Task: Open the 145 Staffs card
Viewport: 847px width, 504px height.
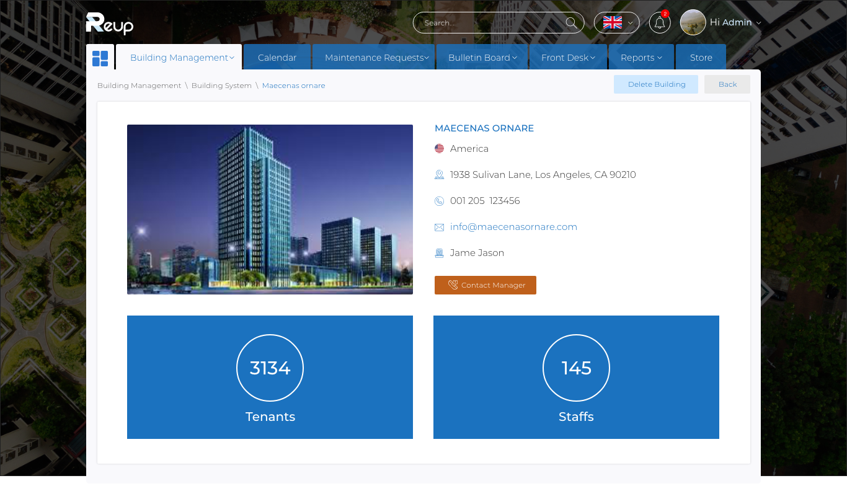Action: coord(576,377)
